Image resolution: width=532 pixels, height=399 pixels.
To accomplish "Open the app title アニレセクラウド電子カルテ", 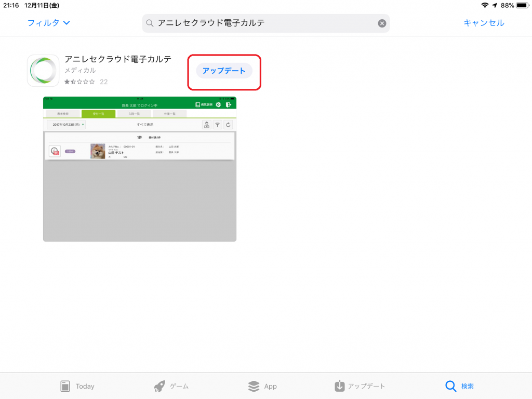I will [118, 59].
